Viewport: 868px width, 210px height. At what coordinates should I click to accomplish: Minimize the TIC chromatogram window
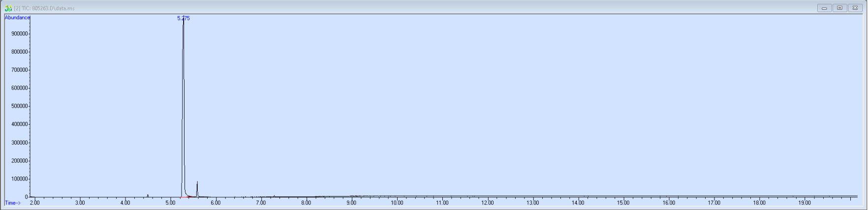(x=824, y=8)
